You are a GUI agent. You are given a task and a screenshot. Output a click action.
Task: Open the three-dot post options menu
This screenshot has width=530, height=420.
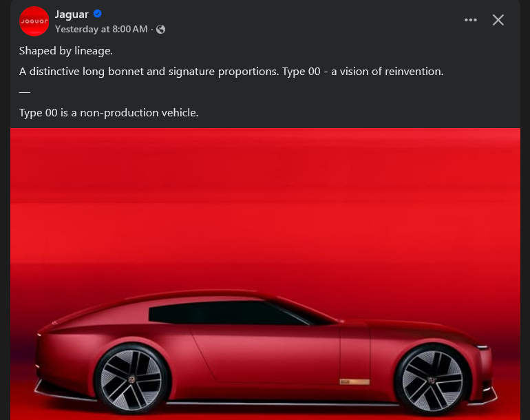471,20
